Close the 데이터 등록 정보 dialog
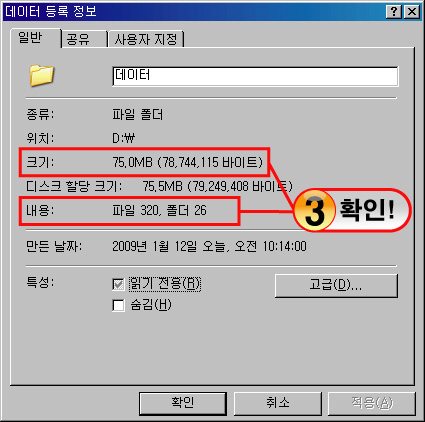This screenshot has width=425, height=422. coord(412,12)
